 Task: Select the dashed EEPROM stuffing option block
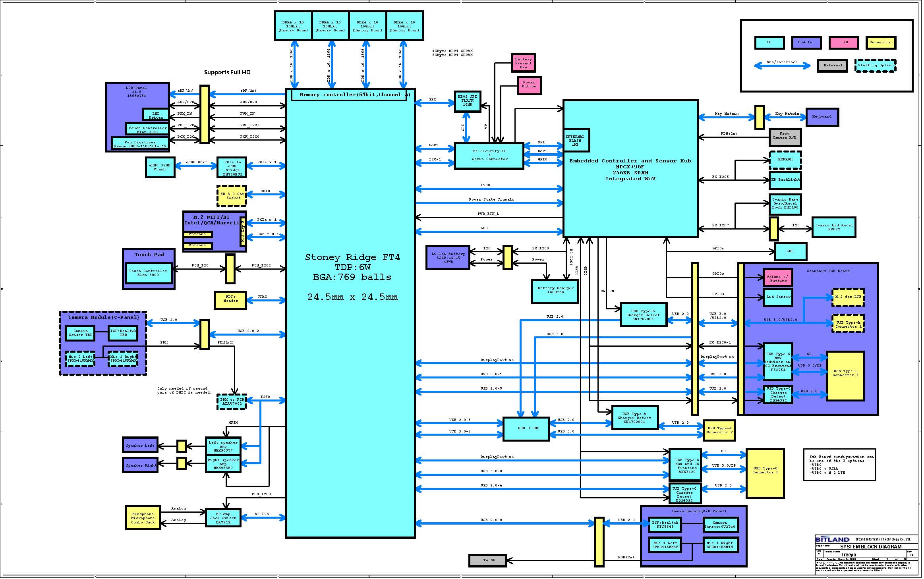785,160
